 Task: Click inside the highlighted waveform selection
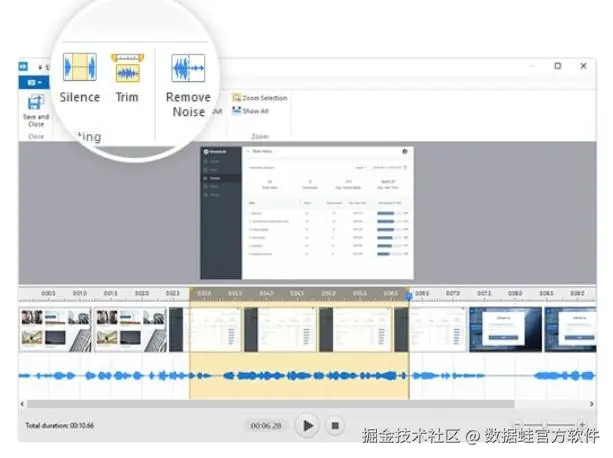click(299, 376)
